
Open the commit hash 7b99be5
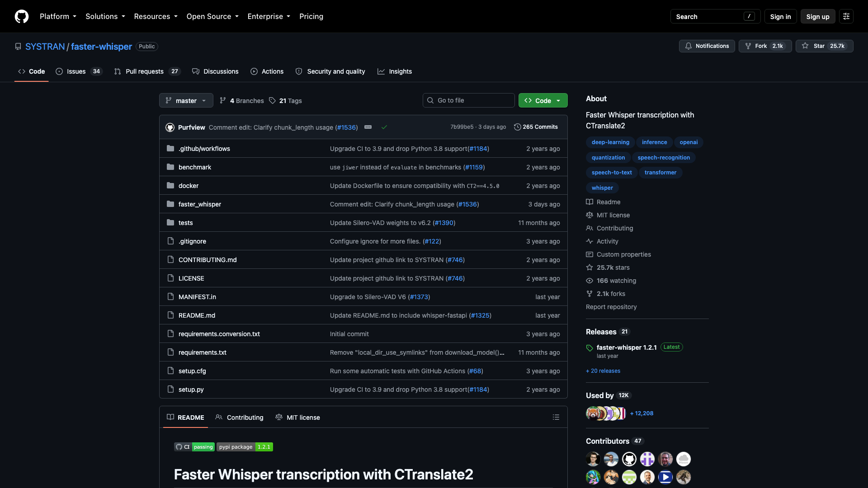(462, 127)
